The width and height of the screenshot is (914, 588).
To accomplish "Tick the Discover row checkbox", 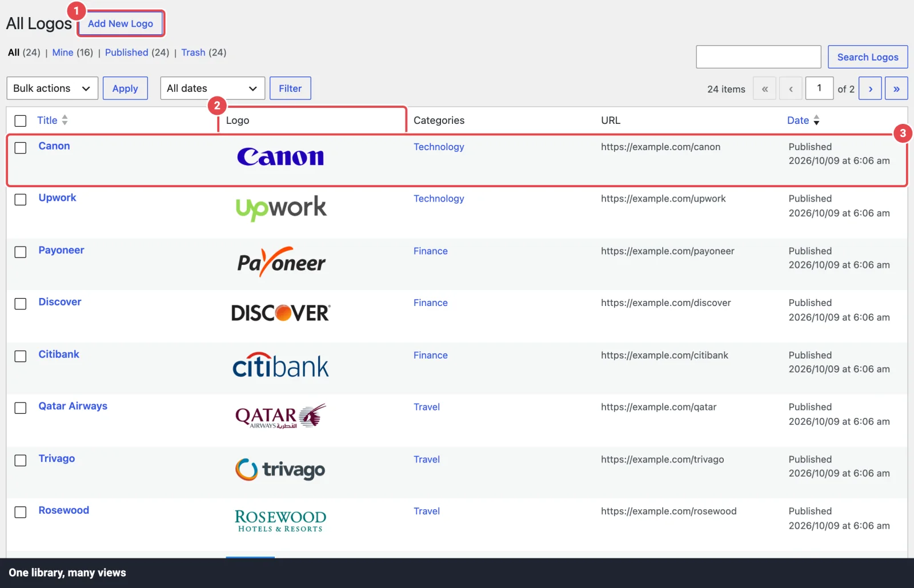I will [x=21, y=304].
